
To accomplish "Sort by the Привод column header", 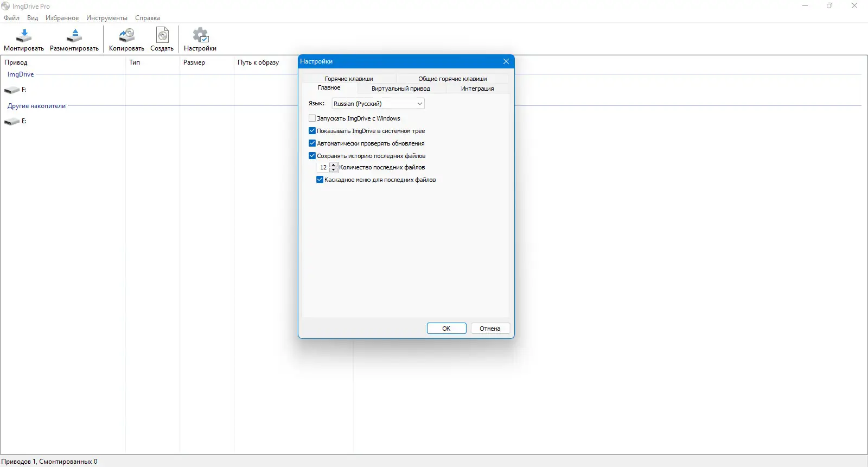I will [x=63, y=62].
